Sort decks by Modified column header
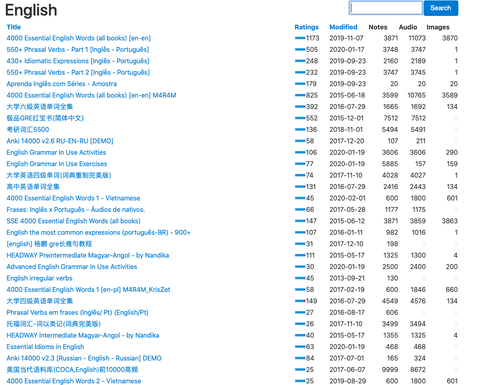 coord(343,27)
